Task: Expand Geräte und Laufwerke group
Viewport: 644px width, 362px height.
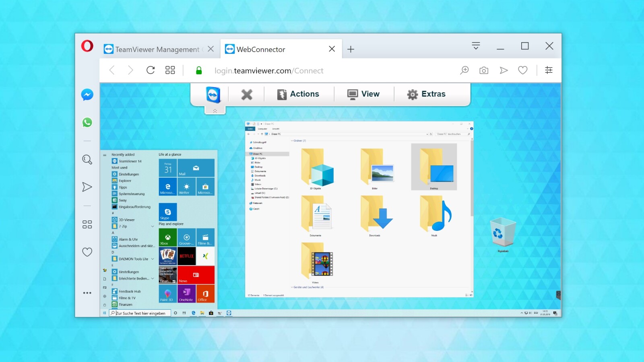Action: pyautogui.click(x=292, y=287)
